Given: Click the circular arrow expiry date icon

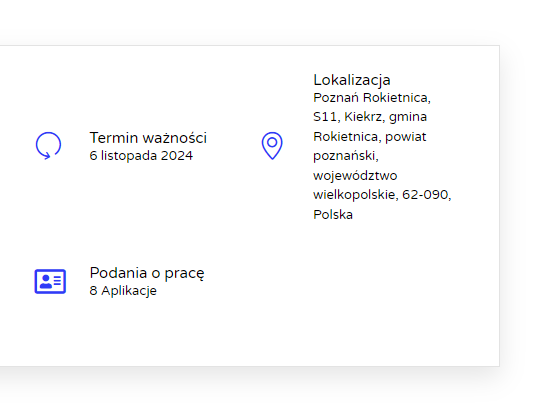Looking at the screenshot, I should 48,145.
